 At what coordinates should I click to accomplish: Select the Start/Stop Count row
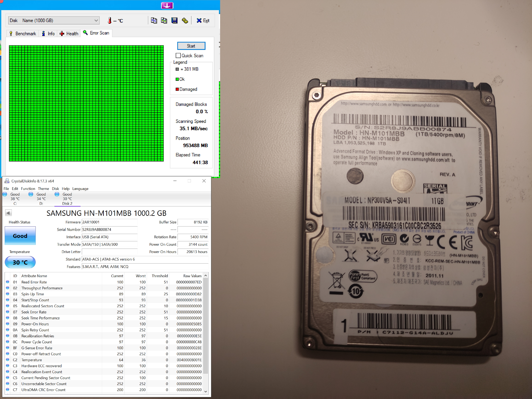104,300
